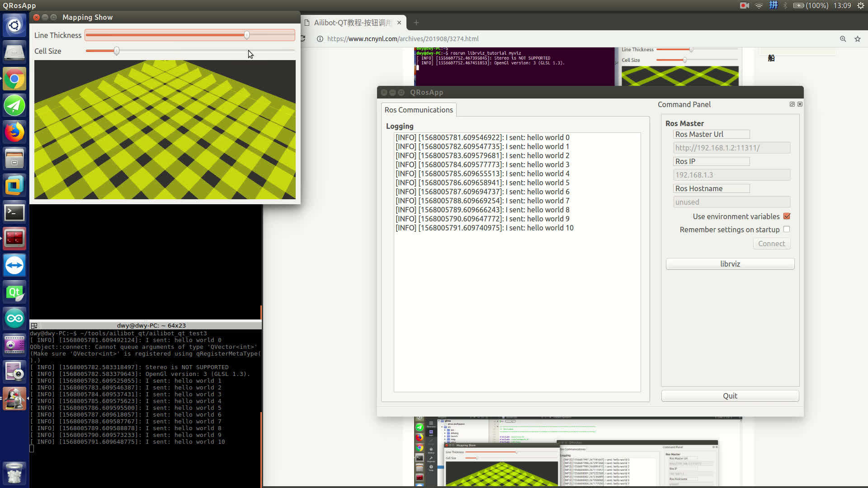Bookmark page with star icon
Viewport: 868px width, 488px height.
coord(858,39)
